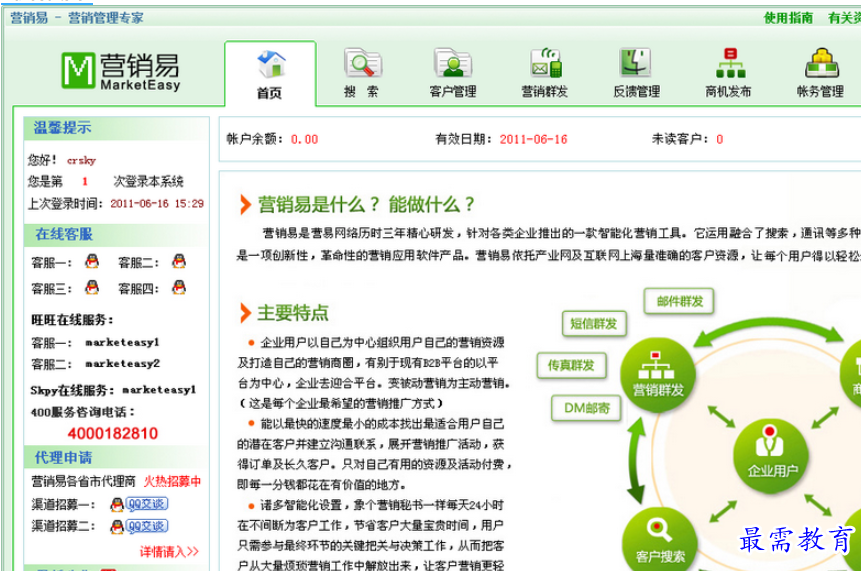
Task: Open 商机发布 tab
Action: point(729,74)
